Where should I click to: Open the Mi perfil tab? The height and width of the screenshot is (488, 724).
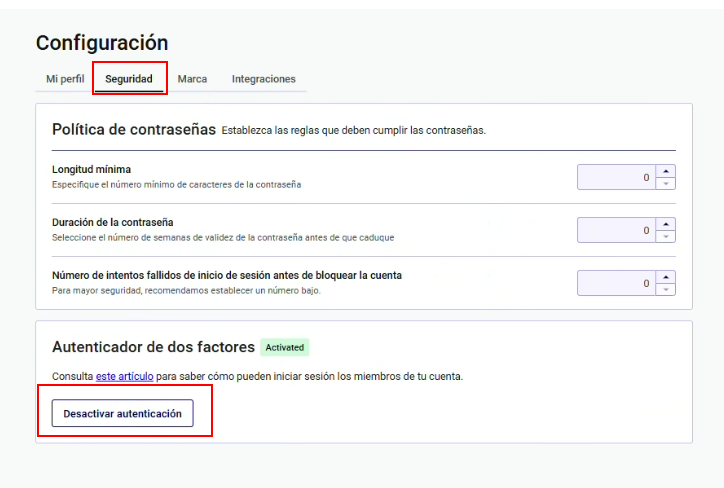coord(65,79)
